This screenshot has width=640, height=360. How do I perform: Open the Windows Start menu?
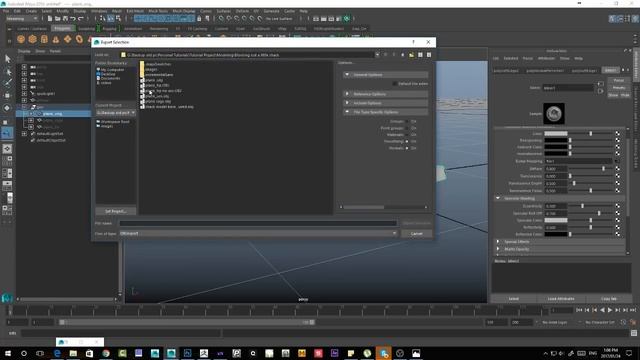click(x=8, y=353)
